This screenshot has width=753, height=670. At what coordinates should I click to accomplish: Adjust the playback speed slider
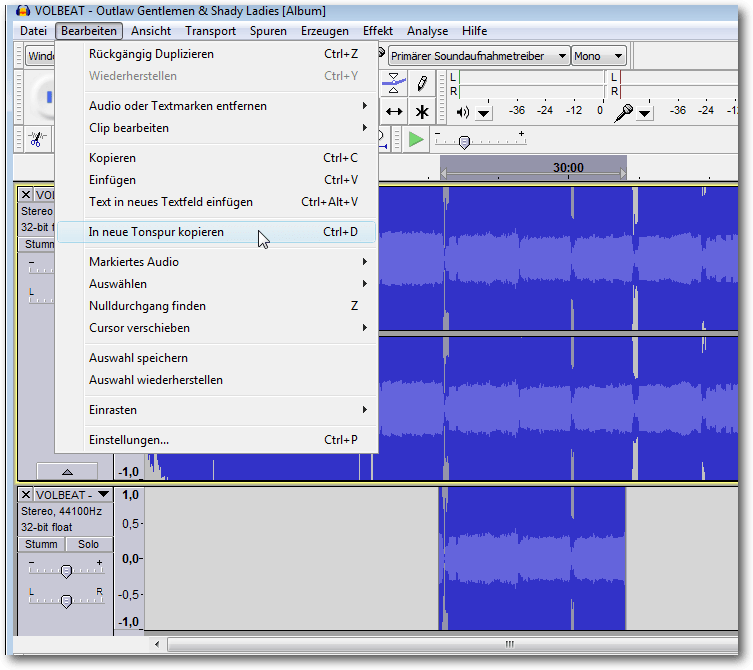(x=464, y=142)
